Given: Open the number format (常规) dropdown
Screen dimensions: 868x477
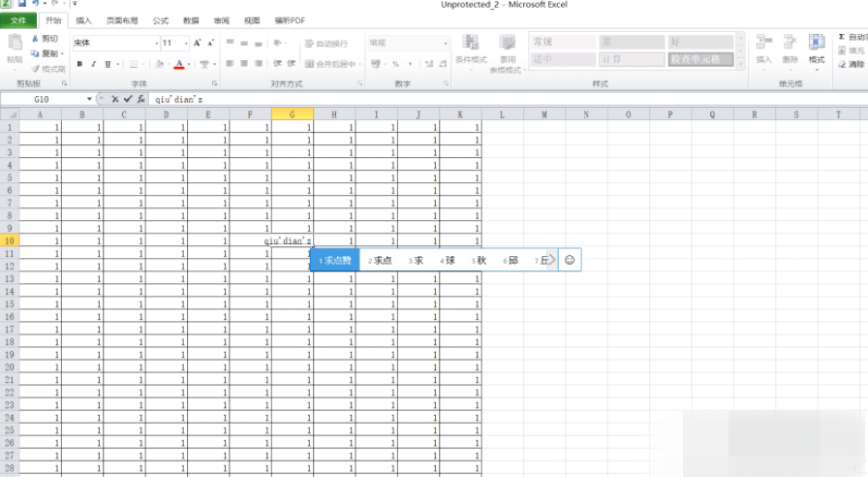Looking at the screenshot, I should pos(445,43).
